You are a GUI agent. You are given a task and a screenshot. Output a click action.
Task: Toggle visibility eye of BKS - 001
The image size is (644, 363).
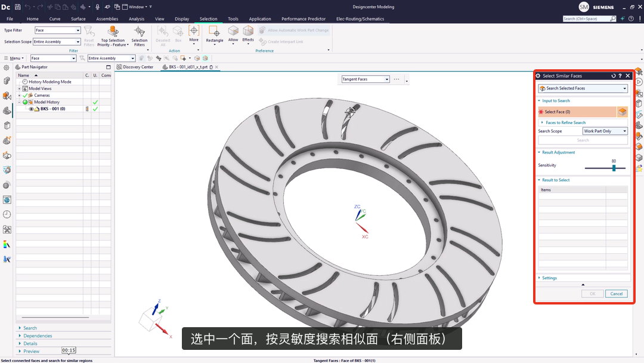(x=31, y=109)
